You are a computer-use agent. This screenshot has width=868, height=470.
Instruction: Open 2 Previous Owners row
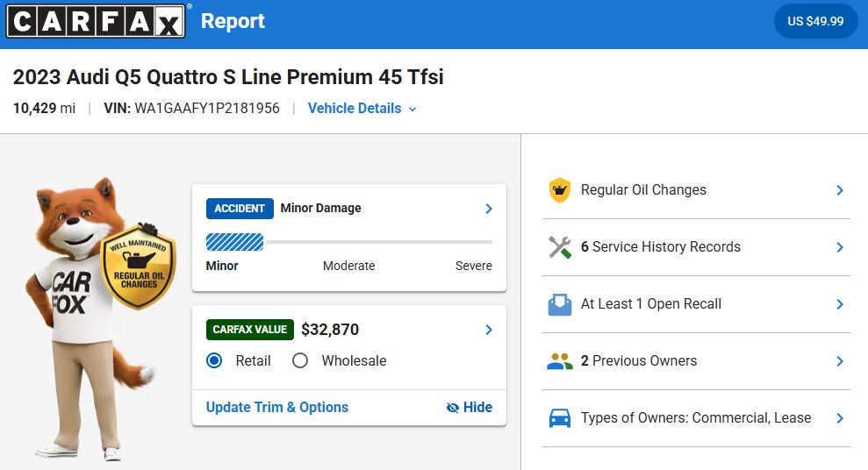(696, 361)
